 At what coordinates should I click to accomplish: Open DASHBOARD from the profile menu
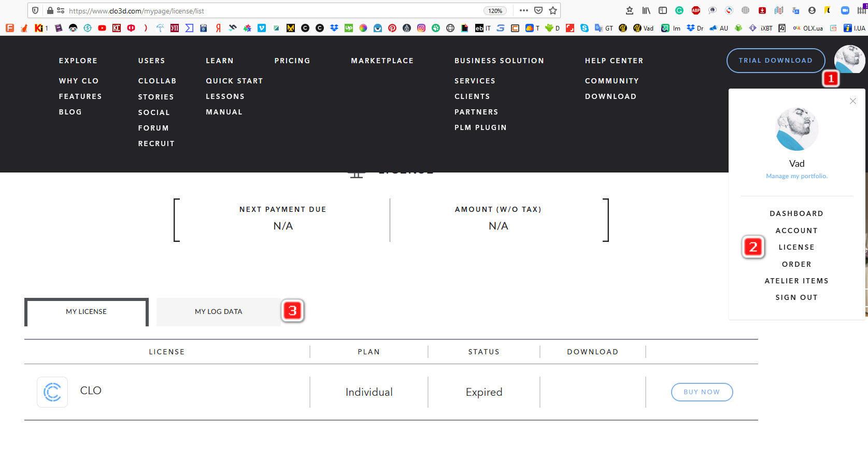pyautogui.click(x=796, y=213)
